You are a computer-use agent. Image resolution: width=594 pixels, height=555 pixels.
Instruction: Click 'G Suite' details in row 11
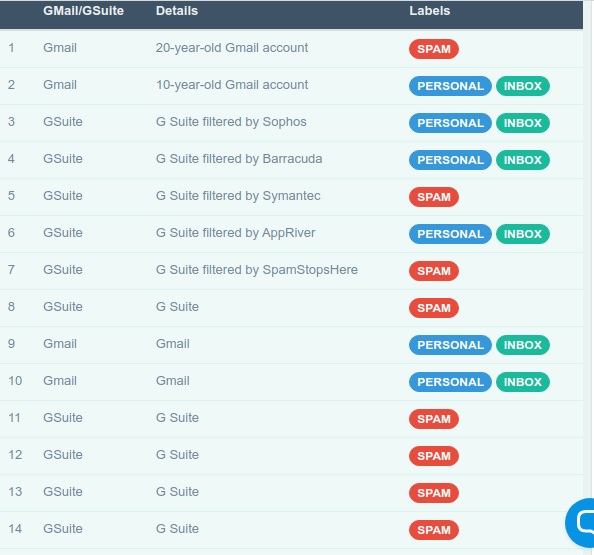pos(177,418)
